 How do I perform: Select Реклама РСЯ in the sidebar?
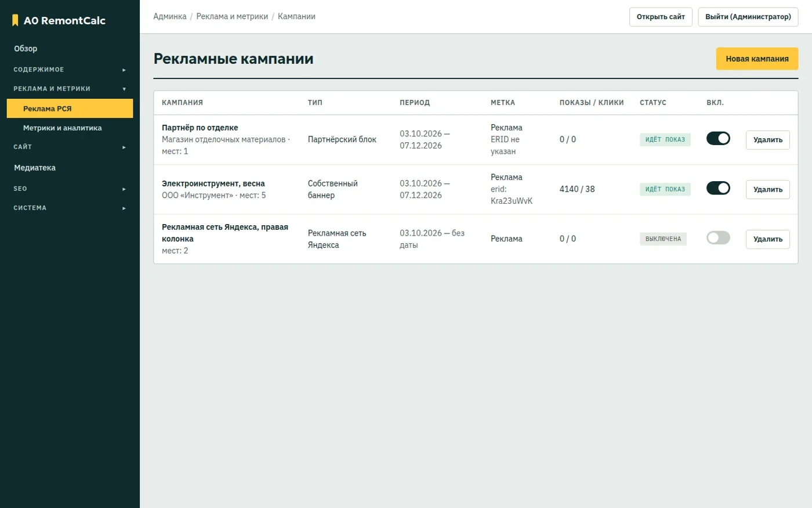70,109
